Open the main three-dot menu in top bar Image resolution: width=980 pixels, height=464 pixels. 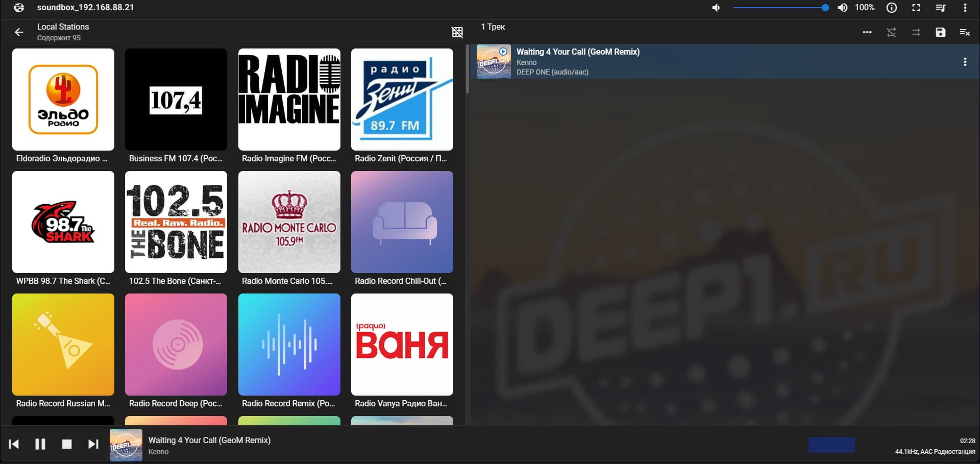tap(965, 8)
